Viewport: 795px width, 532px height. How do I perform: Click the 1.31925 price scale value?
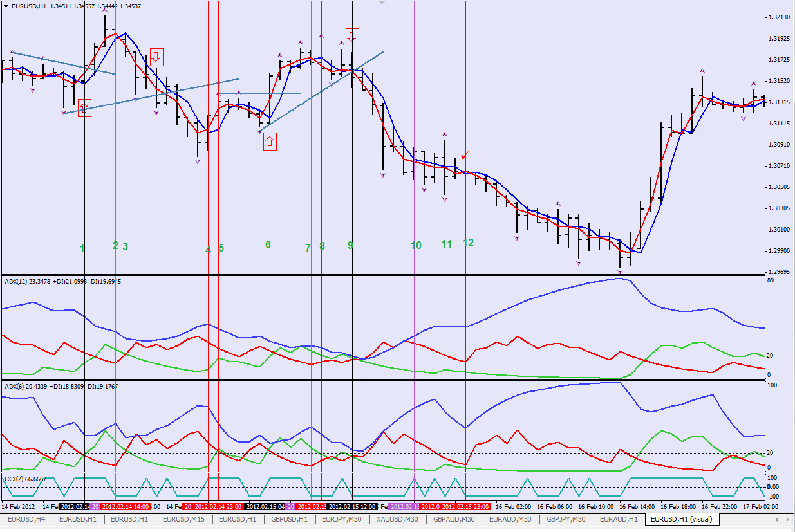pyautogui.click(x=779, y=39)
